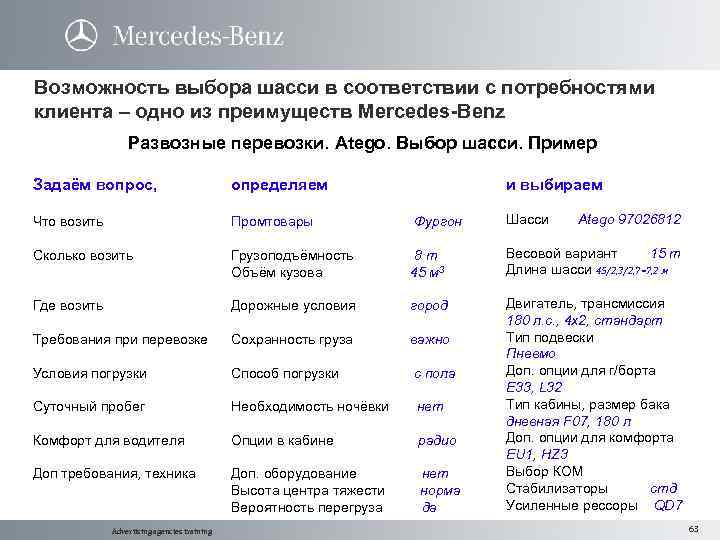Click the label 'Тип подвески'
Screen dimensions: 720x540
550,338
